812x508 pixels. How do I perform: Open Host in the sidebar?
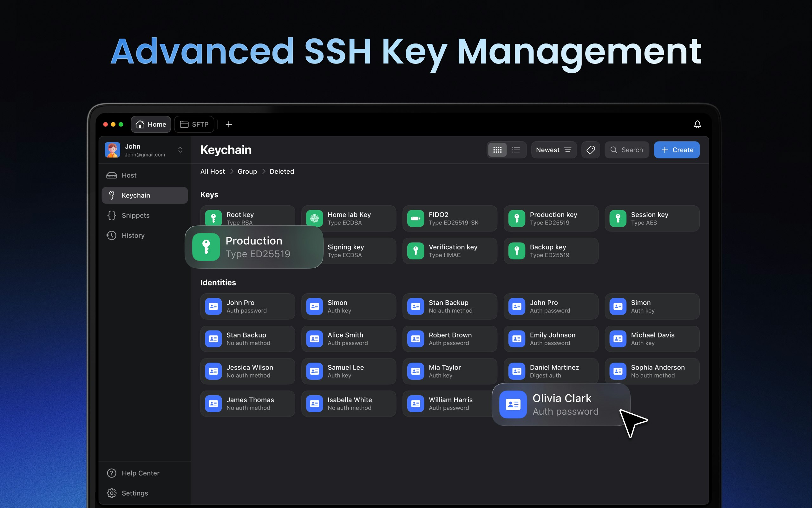(145, 175)
